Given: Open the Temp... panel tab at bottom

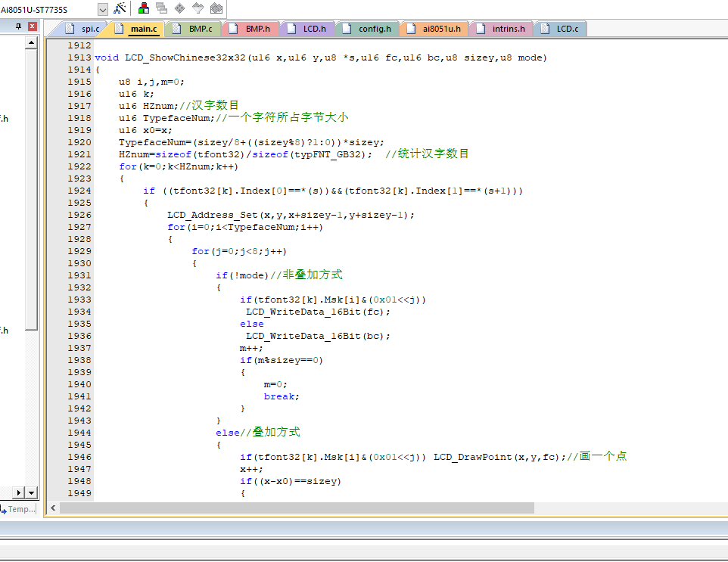Looking at the screenshot, I should [19, 509].
